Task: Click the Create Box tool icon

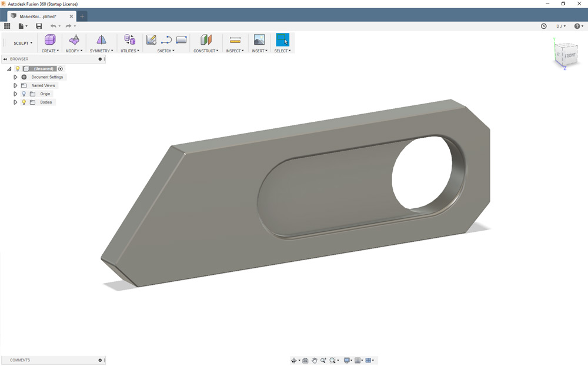Action: pos(50,40)
